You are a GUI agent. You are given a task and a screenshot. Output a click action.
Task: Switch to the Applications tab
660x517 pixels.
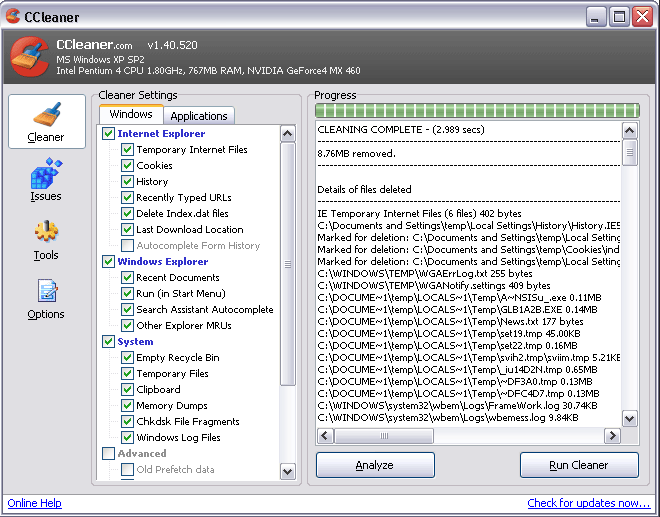(199, 116)
